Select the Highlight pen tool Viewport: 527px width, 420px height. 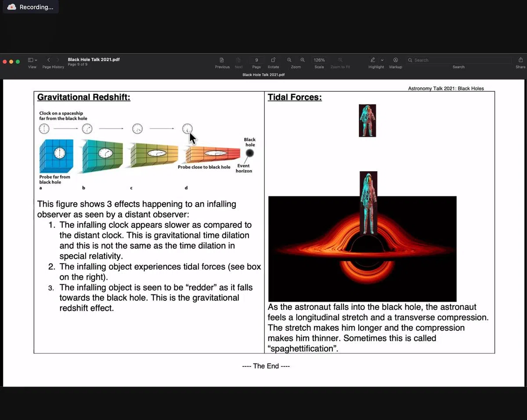click(373, 60)
